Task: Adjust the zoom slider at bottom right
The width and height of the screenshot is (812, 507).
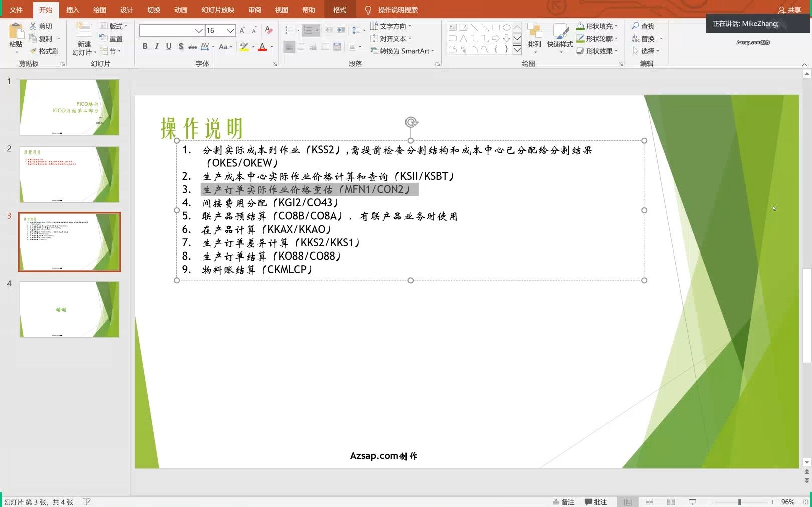Action: [x=740, y=501]
